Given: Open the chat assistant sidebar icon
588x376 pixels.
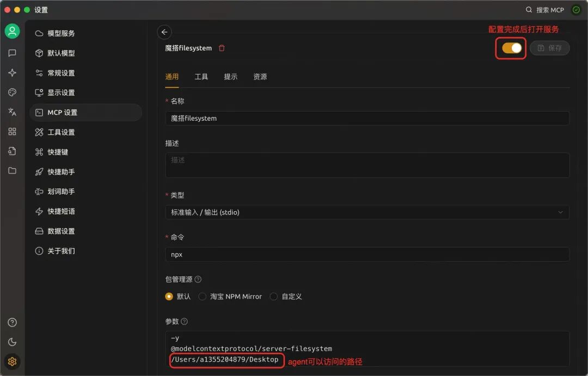Looking at the screenshot, I should [x=13, y=53].
